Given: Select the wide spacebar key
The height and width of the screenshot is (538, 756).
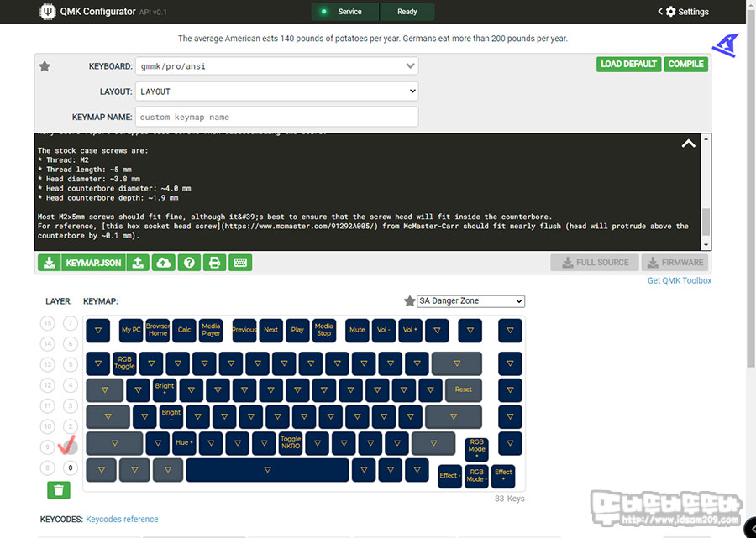Looking at the screenshot, I should [268, 470].
